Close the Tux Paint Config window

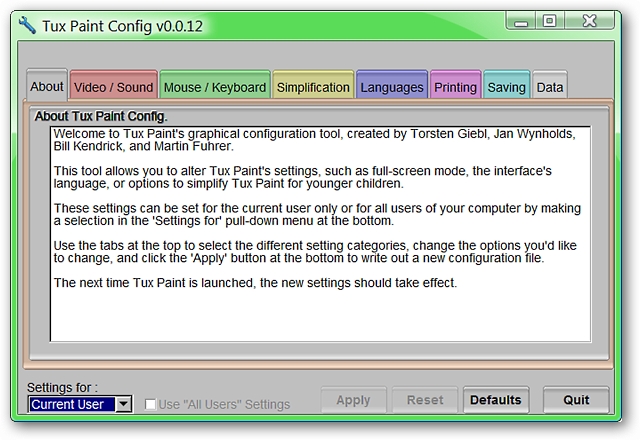tap(589, 21)
